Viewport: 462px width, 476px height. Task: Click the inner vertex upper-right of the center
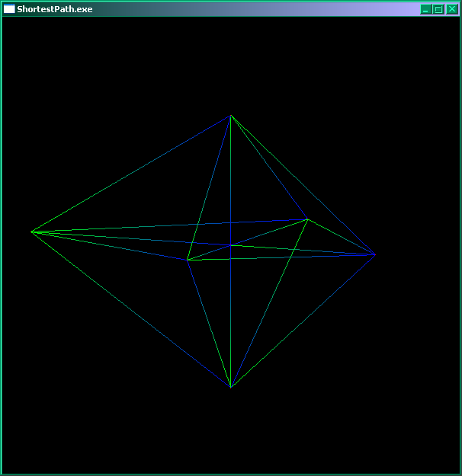[307, 219]
